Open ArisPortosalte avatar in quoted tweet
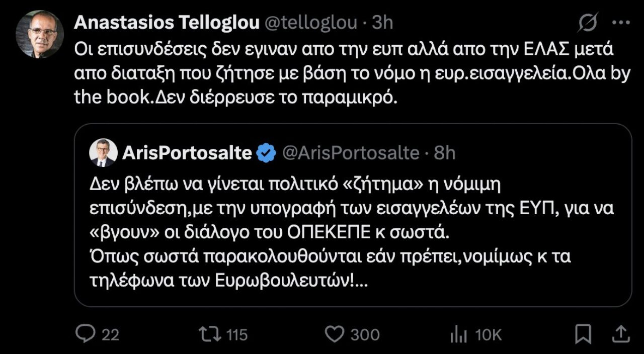The height and width of the screenshot is (354, 644). (103, 152)
